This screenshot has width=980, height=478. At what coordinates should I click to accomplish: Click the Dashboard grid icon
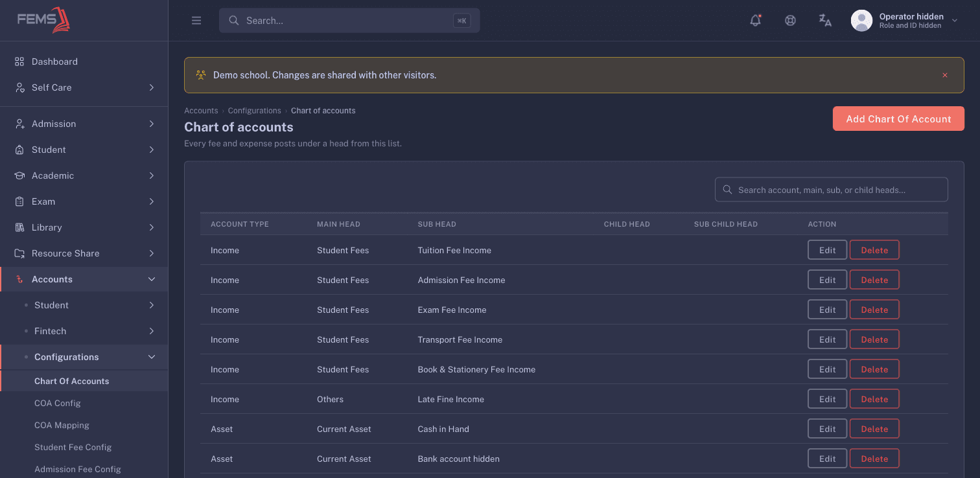(x=19, y=62)
